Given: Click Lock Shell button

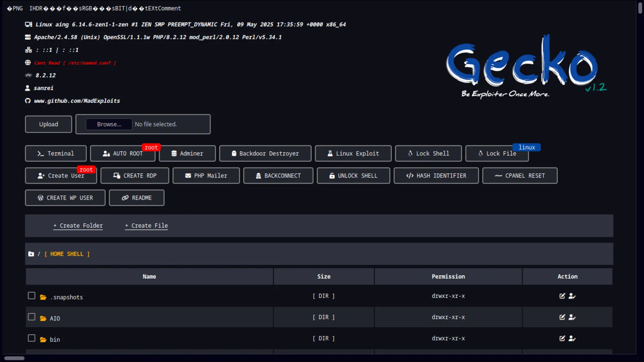Looking at the screenshot, I should [428, 153].
